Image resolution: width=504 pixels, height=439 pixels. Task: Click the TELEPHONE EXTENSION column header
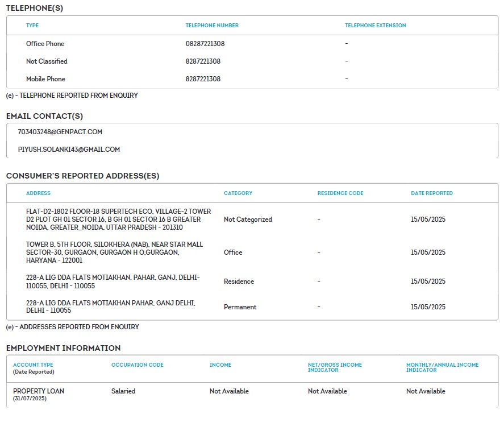[x=375, y=26]
